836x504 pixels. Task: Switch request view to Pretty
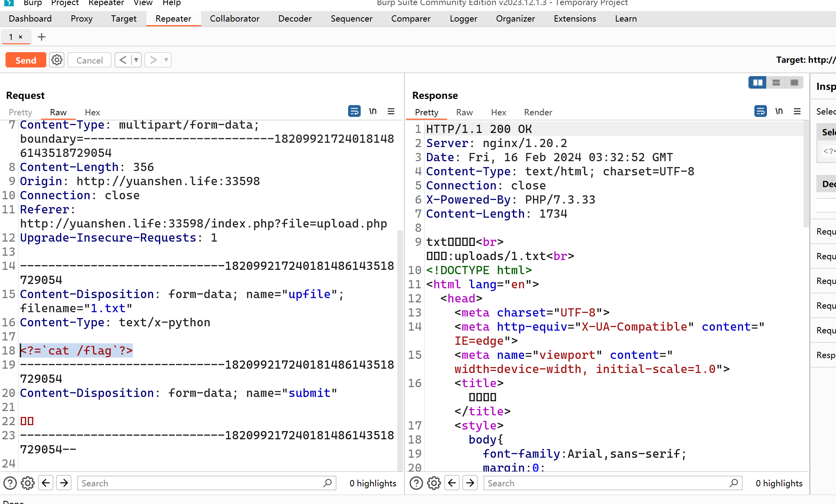[x=20, y=112]
